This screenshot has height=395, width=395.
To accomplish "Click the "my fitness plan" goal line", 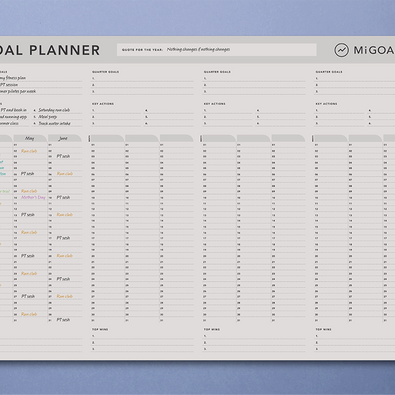I will pos(13,78).
